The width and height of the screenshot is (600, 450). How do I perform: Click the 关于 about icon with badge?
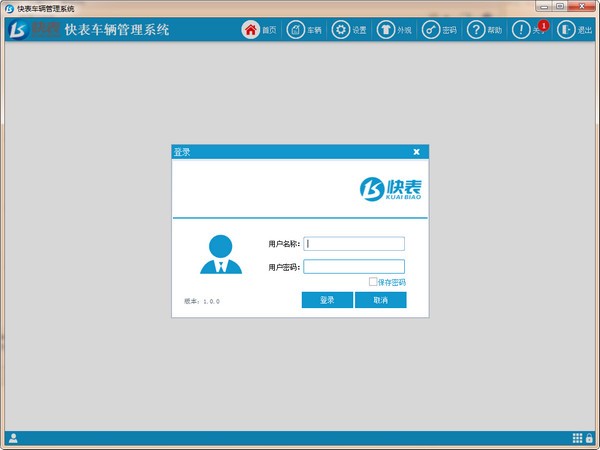click(x=522, y=30)
